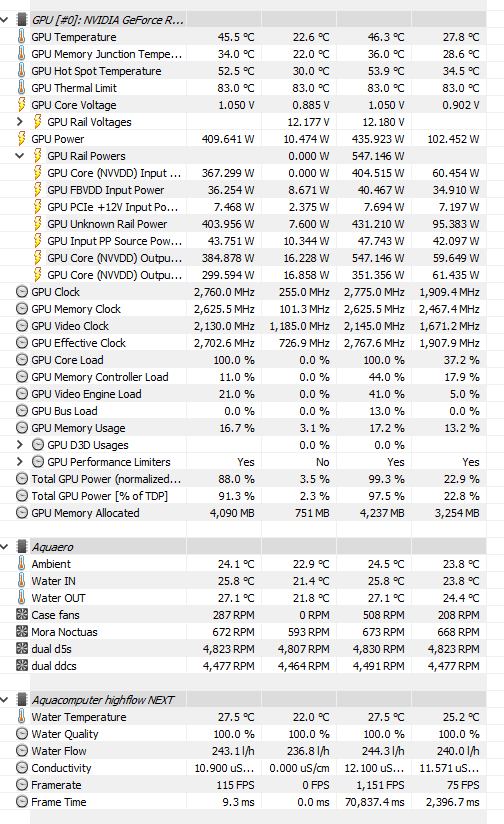Screen dimensions: 504x824
Task: Click the Aquaero device chip icon
Action: click(x=22, y=547)
